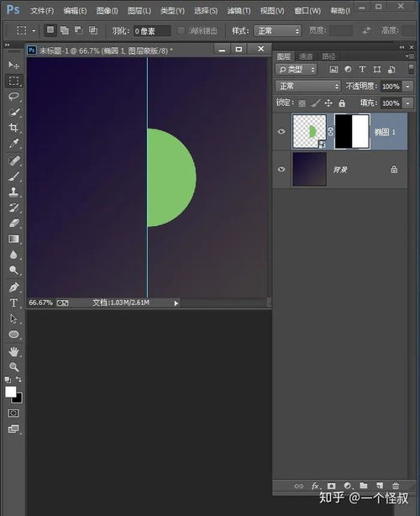420x516 pixels.
Task: Click the trash icon to delete layer
Action: 396,486
